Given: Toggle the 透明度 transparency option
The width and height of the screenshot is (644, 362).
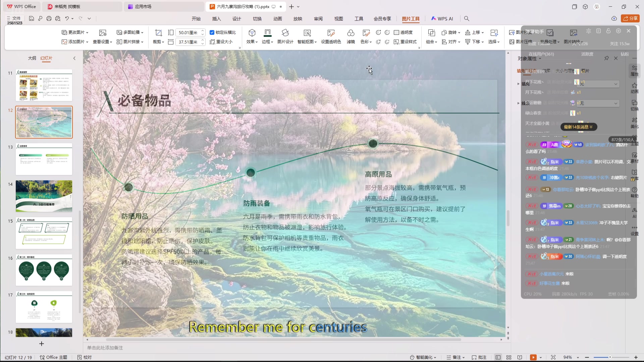Looking at the screenshot, I should pyautogui.click(x=403, y=33).
